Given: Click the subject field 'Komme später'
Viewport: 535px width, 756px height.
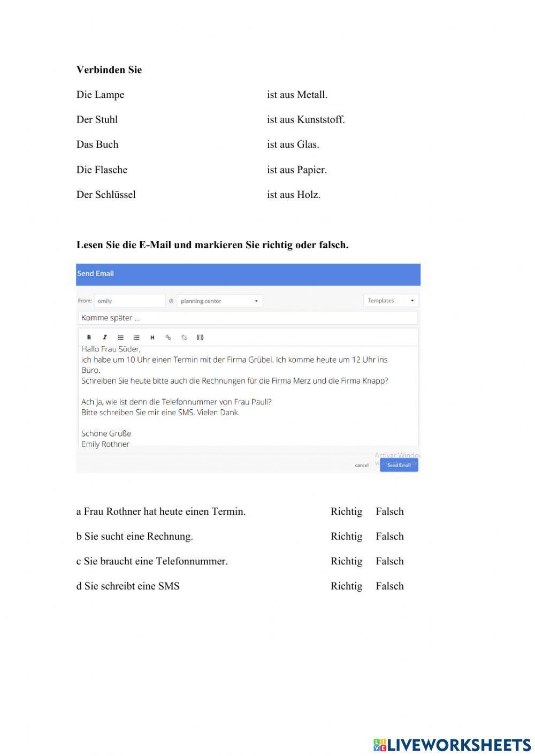Looking at the screenshot, I should click(247, 318).
